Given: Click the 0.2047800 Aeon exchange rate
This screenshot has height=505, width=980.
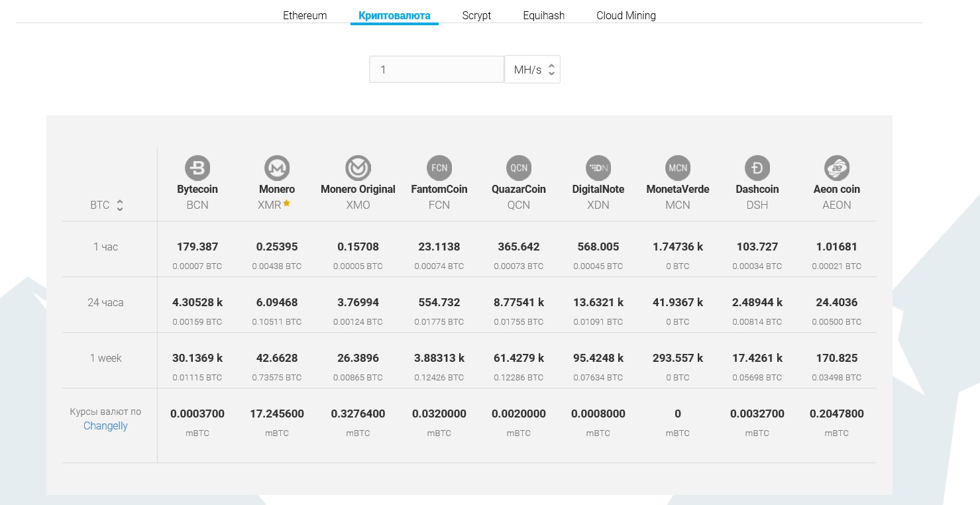Looking at the screenshot, I should pos(837,414).
